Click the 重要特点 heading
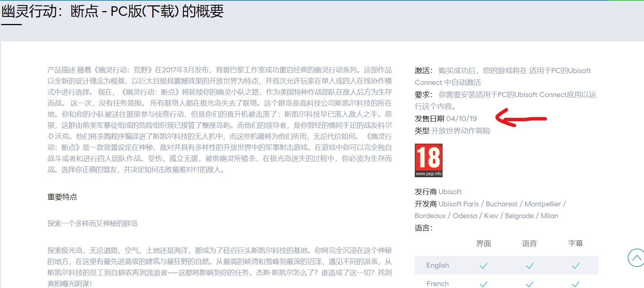Image resolution: width=644 pixels, height=288 pixels. [x=62, y=197]
